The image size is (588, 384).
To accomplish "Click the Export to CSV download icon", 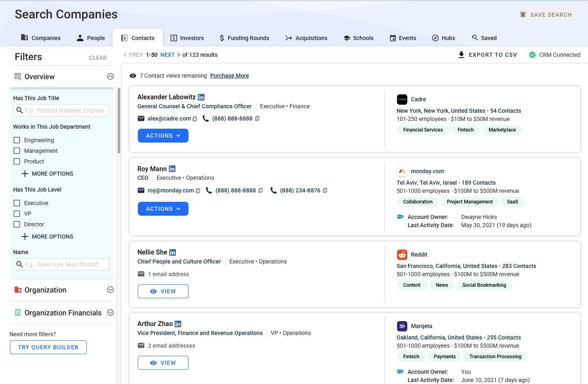I will coord(460,54).
